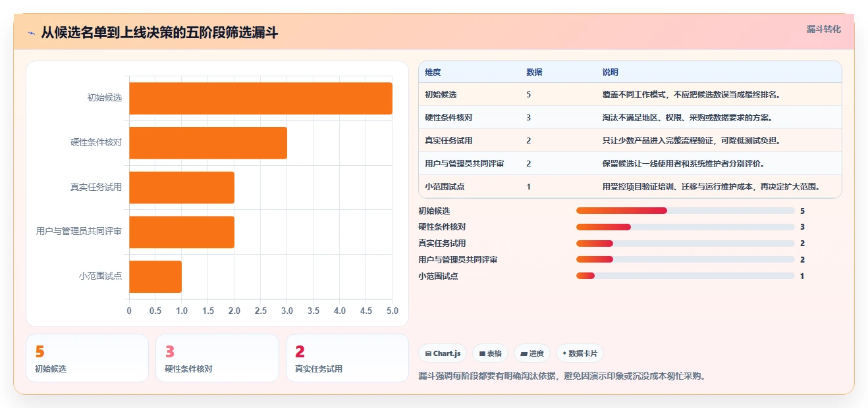868x408 pixels.
Task: Click the 硬性条件核对 cell in the table
Action: click(x=448, y=118)
